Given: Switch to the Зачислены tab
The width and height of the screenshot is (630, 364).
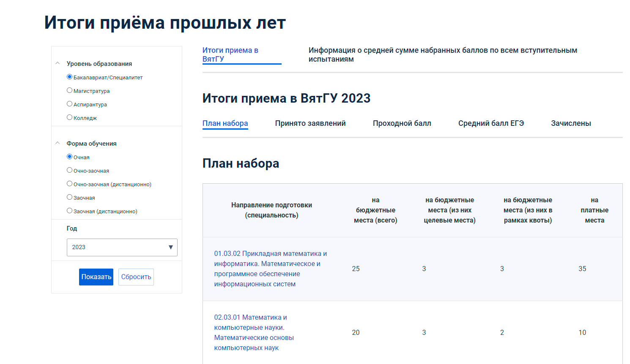Looking at the screenshot, I should click(571, 123).
